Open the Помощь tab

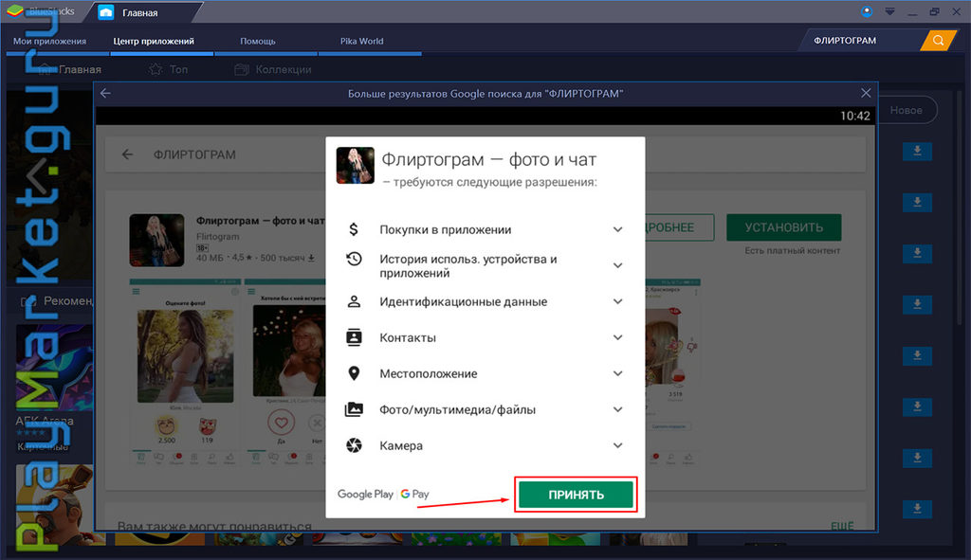[x=258, y=41]
